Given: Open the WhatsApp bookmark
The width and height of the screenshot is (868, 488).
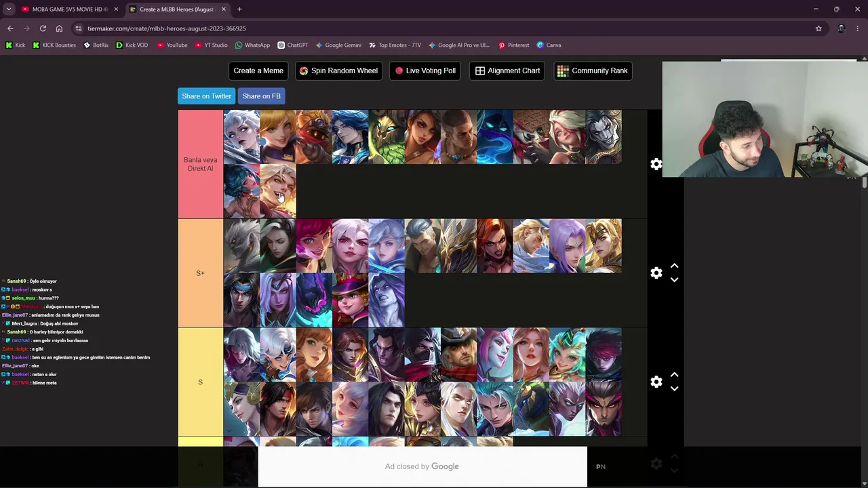Looking at the screenshot, I should pos(252,45).
